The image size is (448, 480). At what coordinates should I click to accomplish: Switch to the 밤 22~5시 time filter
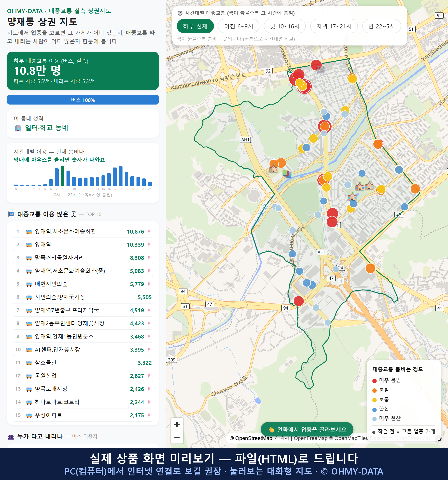pos(381,26)
